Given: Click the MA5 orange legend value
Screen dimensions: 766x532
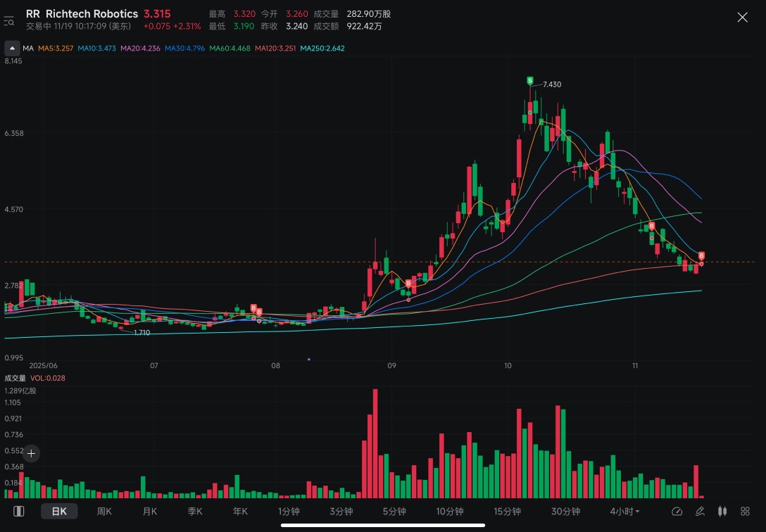Looking at the screenshot, I should [x=56, y=49].
